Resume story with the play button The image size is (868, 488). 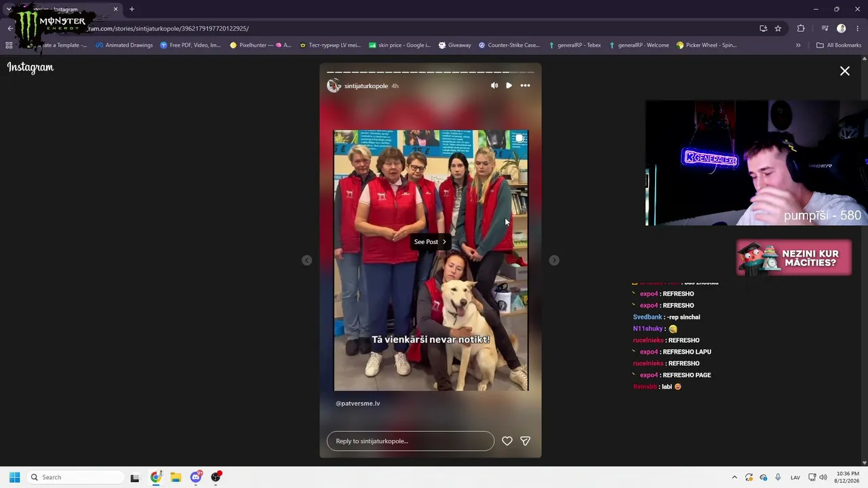tap(509, 85)
